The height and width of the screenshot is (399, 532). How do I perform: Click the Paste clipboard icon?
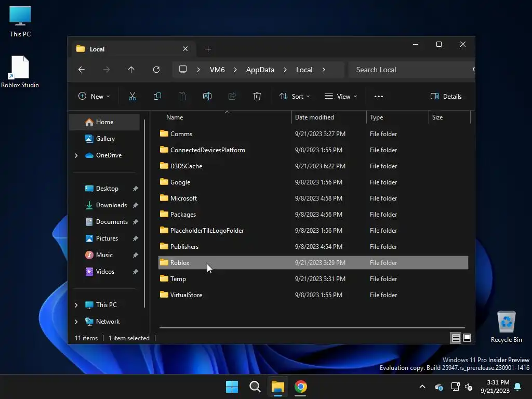pos(182,96)
